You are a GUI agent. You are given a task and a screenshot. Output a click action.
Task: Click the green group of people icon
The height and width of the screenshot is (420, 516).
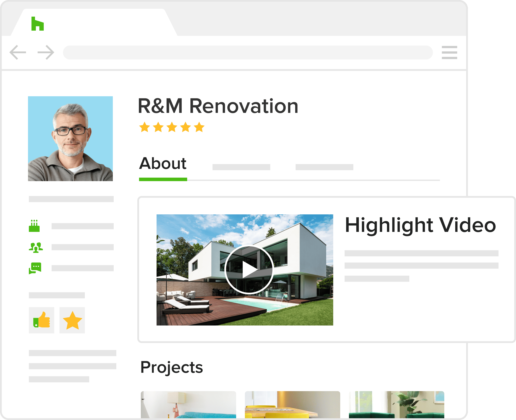pyautogui.click(x=36, y=247)
